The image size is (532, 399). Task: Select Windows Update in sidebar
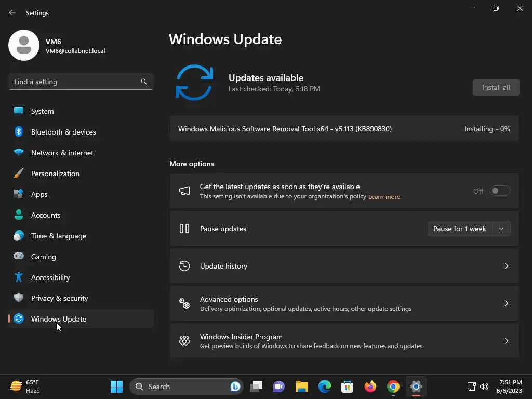[81, 319]
